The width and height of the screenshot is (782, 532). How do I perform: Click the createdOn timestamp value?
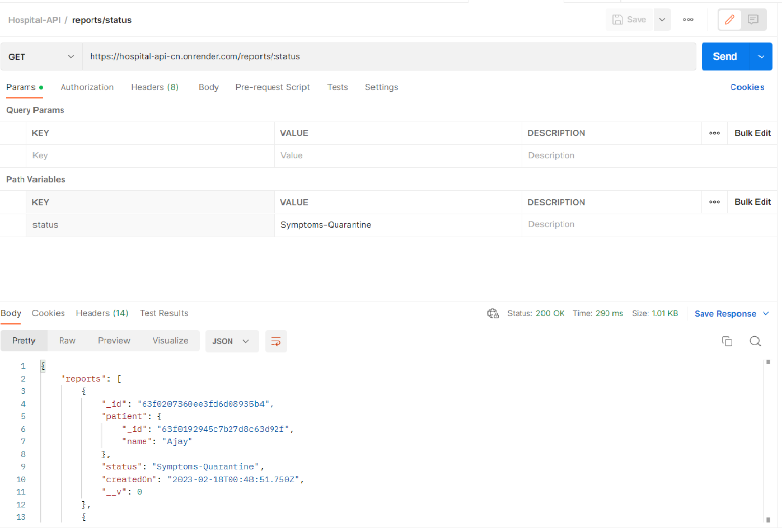pos(233,479)
